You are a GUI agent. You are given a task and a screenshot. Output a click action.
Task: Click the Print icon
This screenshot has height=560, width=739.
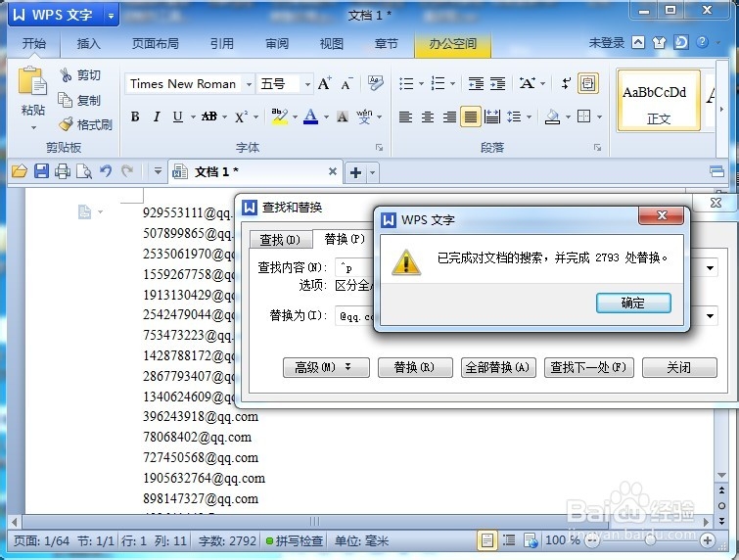click(63, 171)
